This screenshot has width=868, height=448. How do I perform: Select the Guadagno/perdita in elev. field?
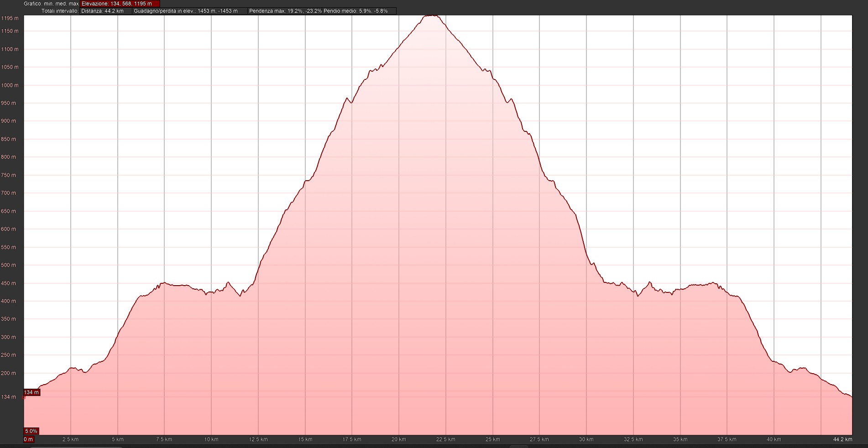[189, 11]
